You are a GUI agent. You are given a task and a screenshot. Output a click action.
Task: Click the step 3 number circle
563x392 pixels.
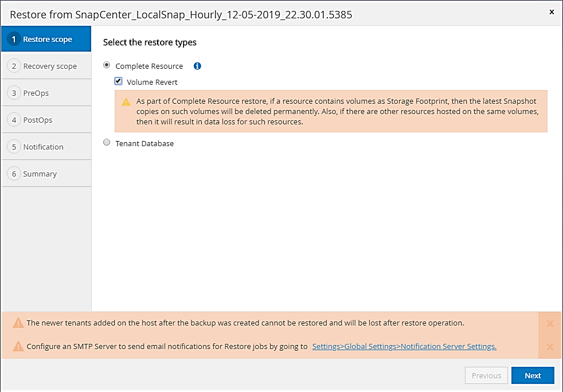point(14,93)
